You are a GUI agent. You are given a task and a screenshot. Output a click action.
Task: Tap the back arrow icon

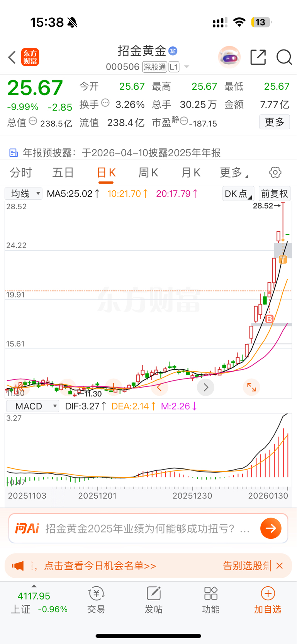pyautogui.click(x=12, y=57)
